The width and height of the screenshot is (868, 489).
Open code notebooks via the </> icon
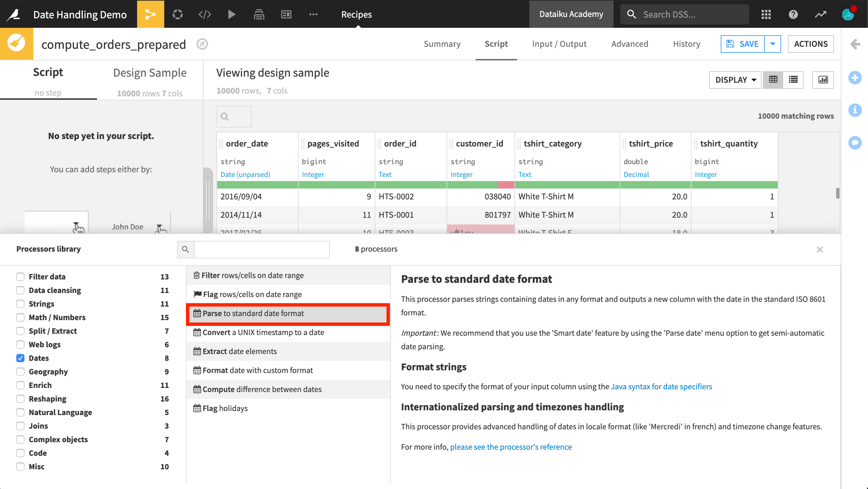point(204,14)
